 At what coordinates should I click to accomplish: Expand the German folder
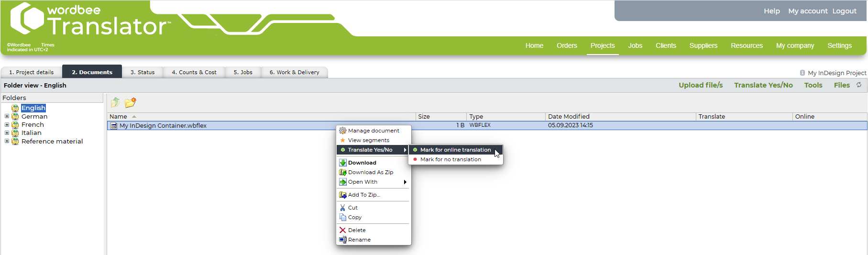tap(7, 116)
